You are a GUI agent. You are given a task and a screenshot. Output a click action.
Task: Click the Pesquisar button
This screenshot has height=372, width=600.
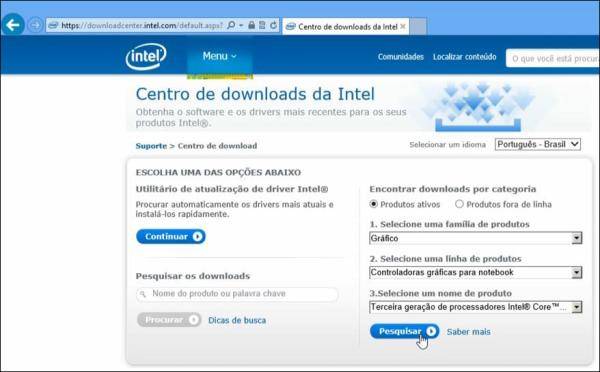pos(404,331)
